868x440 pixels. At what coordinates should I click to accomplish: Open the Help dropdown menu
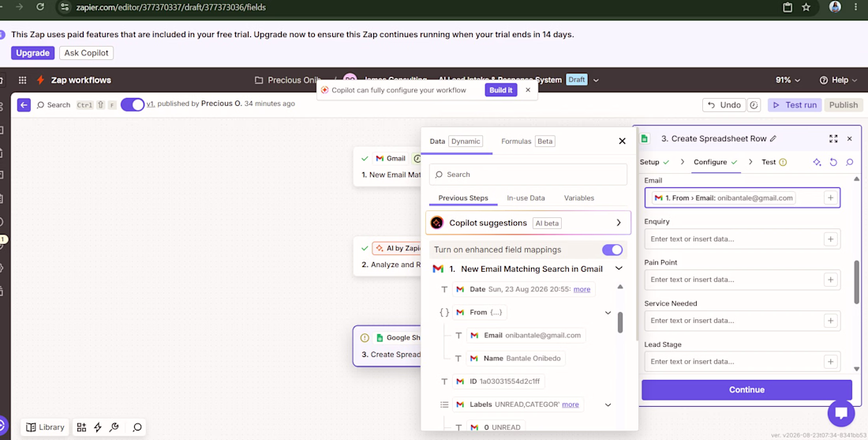point(840,80)
